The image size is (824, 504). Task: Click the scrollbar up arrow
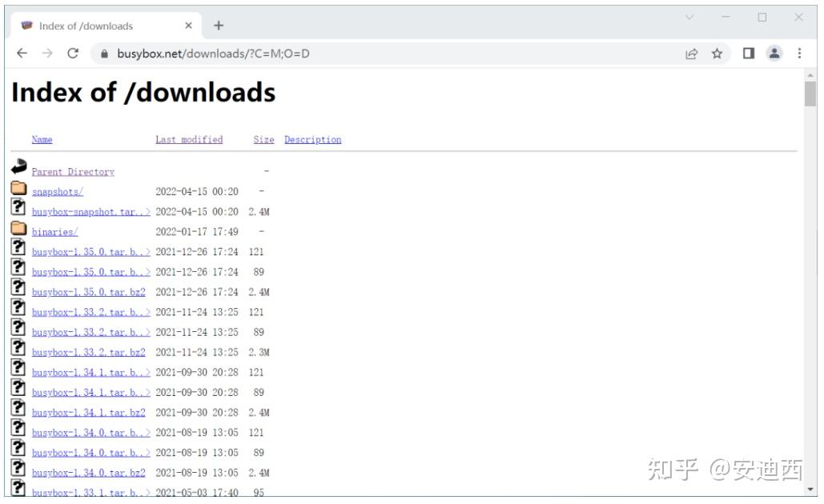810,75
